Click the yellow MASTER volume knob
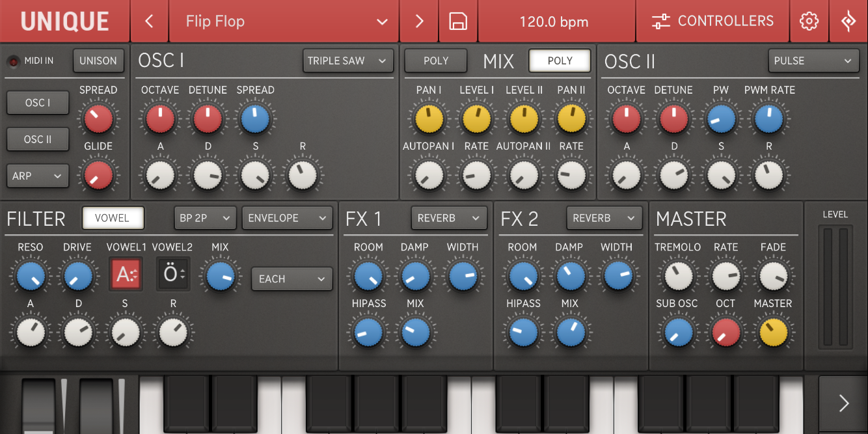The image size is (868, 434). 773,332
